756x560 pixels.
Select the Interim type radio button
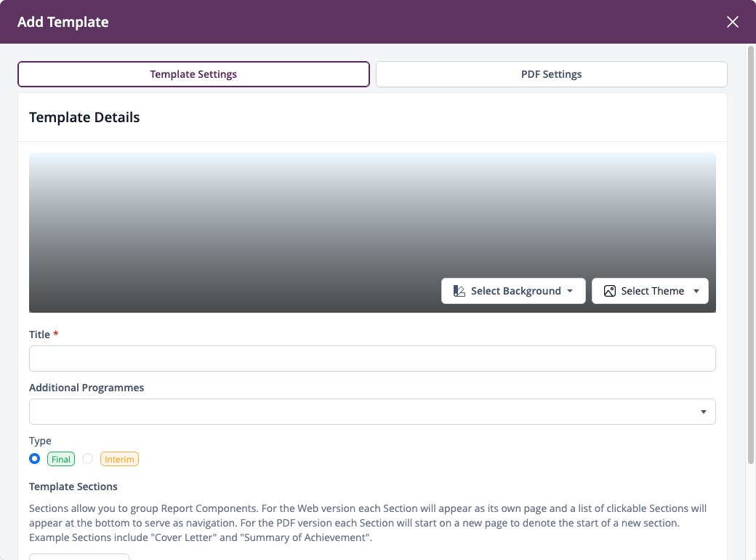87,458
